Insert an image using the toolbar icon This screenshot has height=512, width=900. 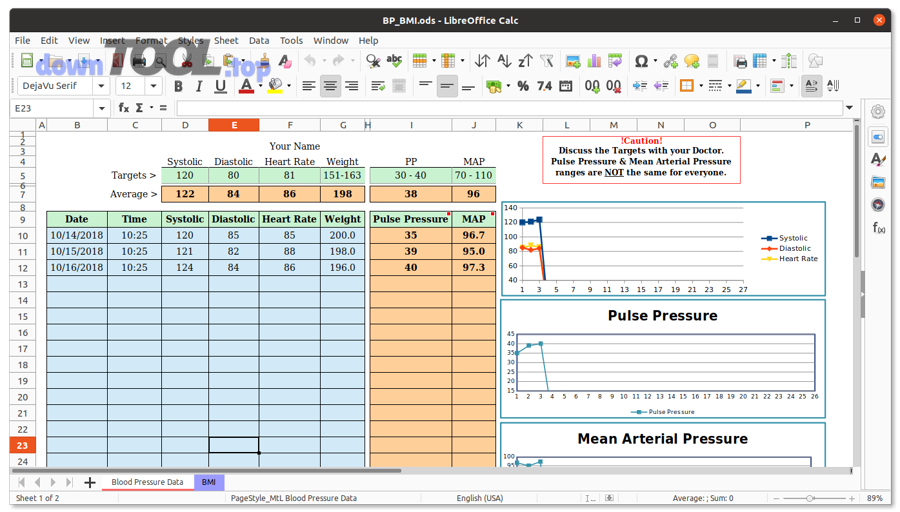(573, 61)
